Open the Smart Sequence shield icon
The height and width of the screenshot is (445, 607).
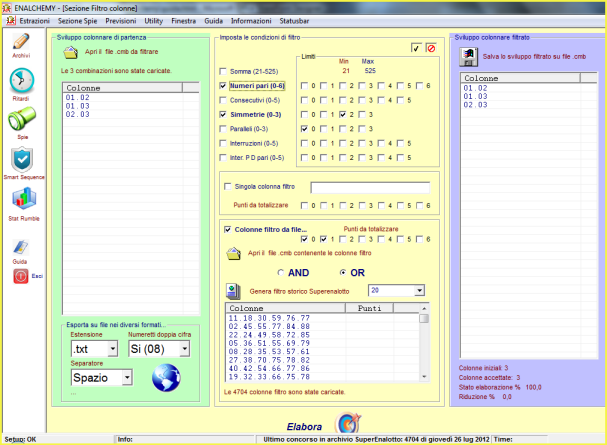tap(22, 159)
